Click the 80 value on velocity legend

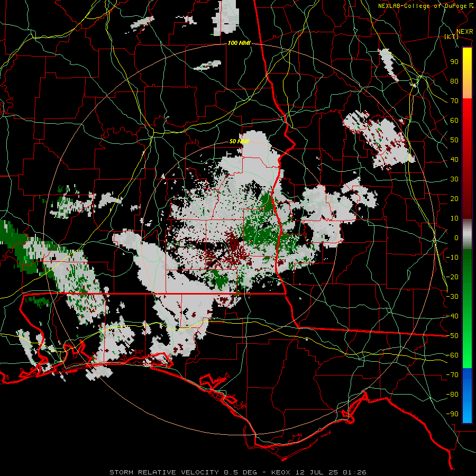[x=454, y=81]
